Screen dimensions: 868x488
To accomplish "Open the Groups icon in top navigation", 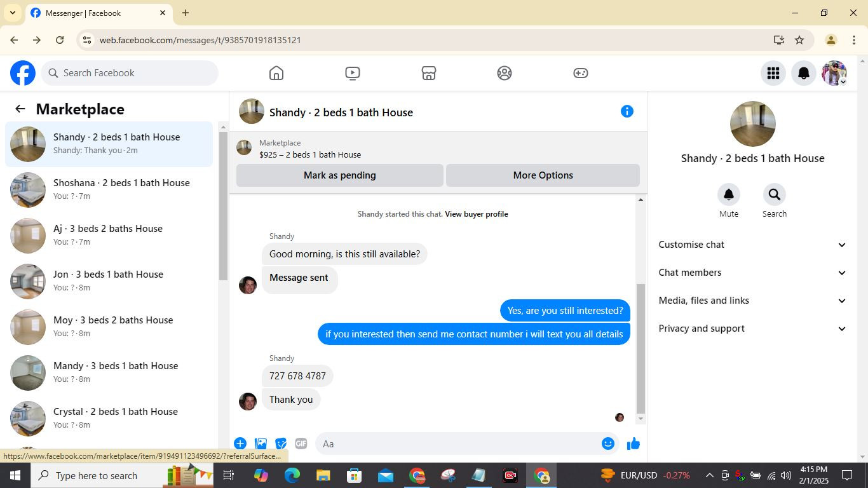I will click(x=505, y=73).
